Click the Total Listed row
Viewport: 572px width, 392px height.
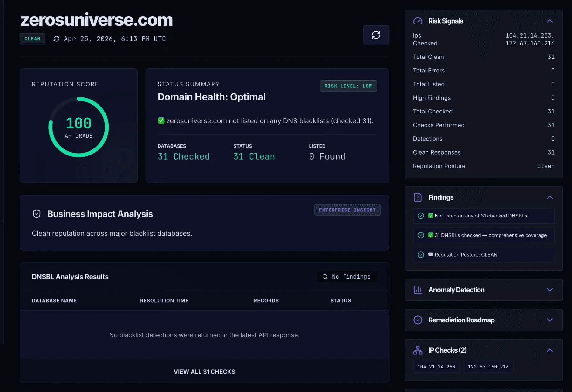click(484, 84)
